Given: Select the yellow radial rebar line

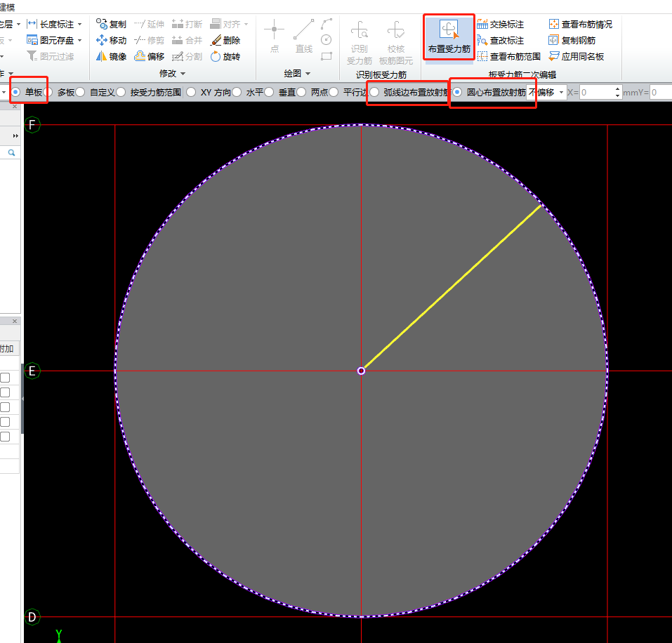Looking at the screenshot, I should 452,287.
